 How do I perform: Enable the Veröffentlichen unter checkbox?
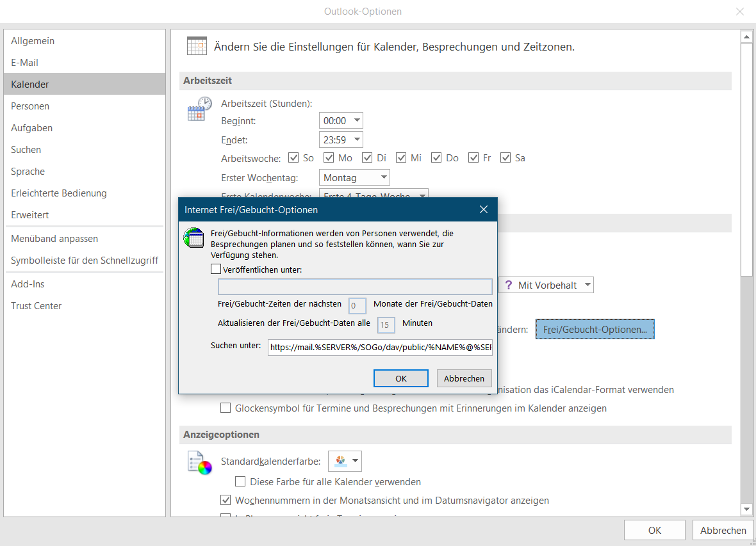pyautogui.click(x=216, y=269)
